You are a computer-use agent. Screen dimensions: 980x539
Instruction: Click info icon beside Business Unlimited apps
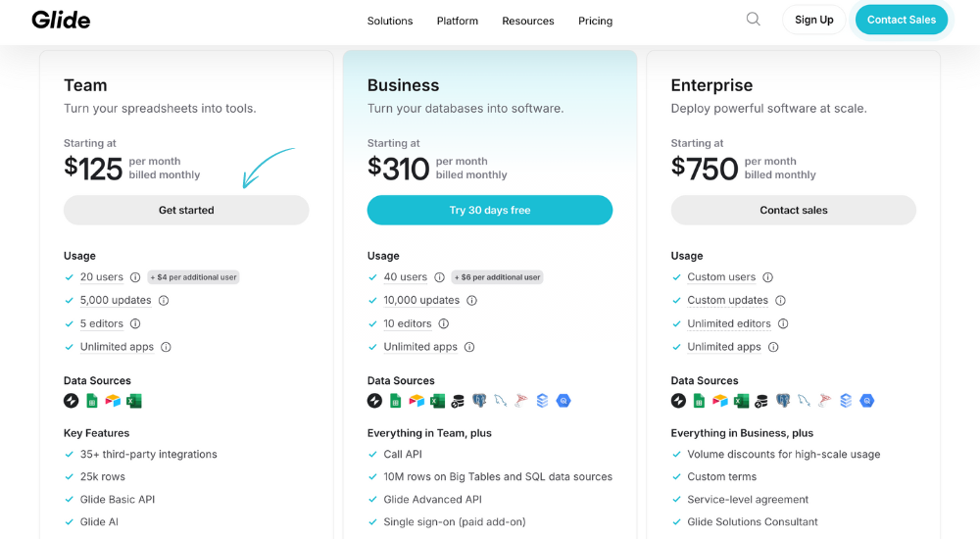click(x=469, y=347)
